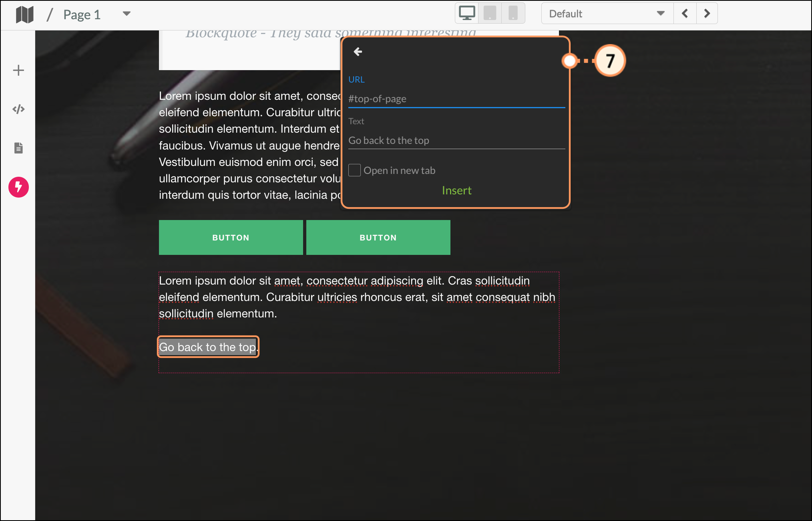Screen dimensions: 812x521
Task: Open the code editor icon in sidebar
Action: (x=18, y=109)
